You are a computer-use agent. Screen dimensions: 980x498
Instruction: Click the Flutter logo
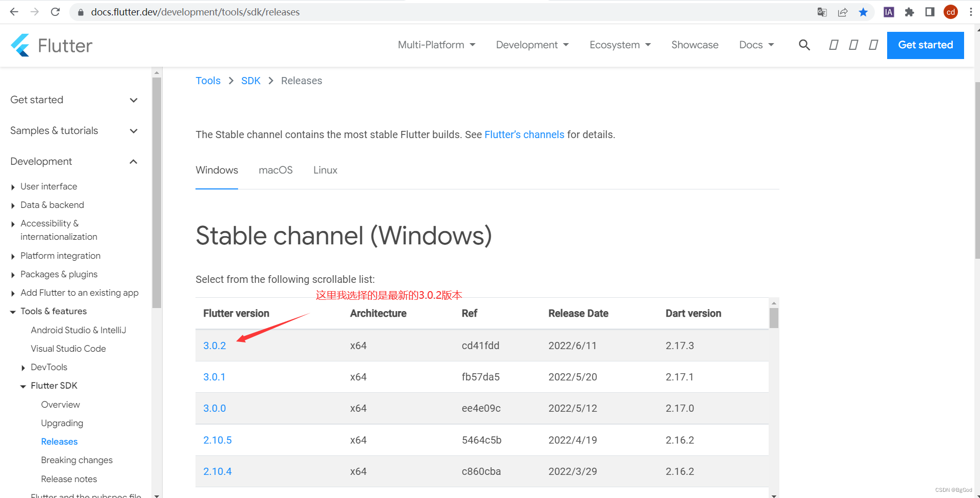pyautogui.click(x=51, y=45)
